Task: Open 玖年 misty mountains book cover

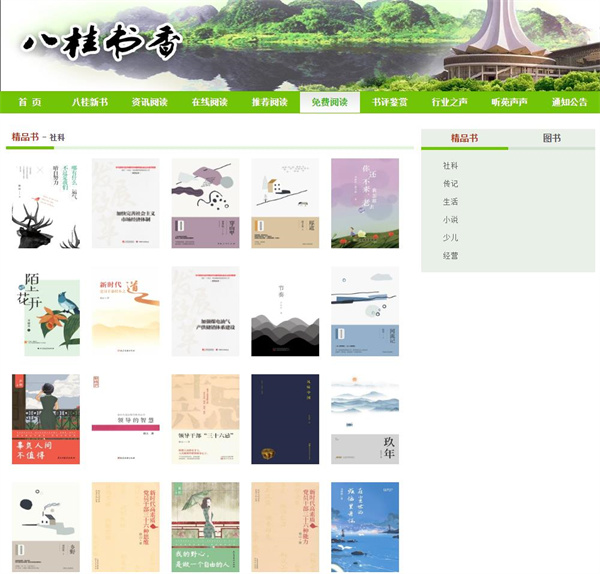Action: pos(365,419)
